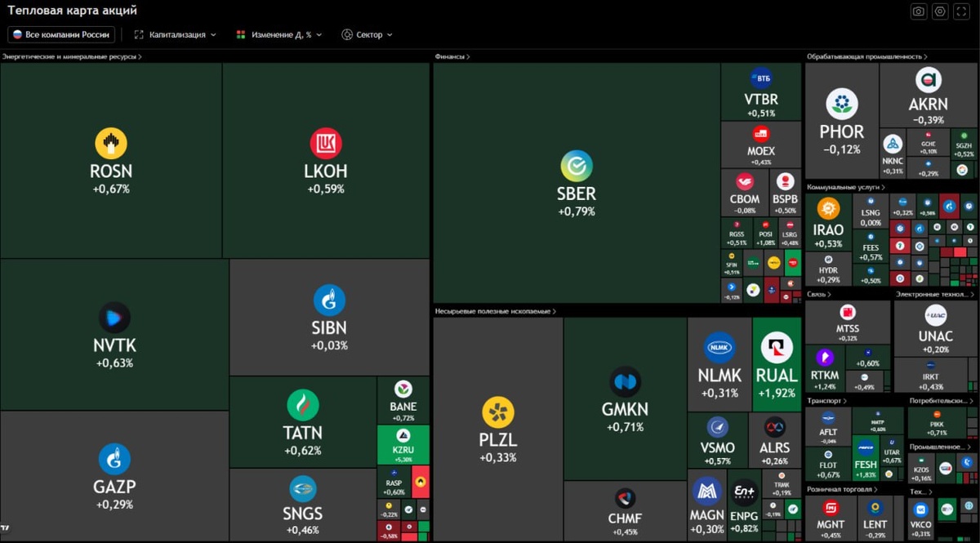Enter fullscreen mode with the frame icon
This screenshot has width=980, height=543.
click(962, 11)
